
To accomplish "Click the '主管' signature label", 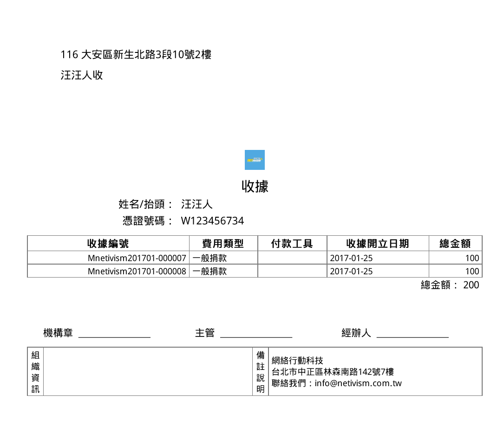I will pos(205,333).
